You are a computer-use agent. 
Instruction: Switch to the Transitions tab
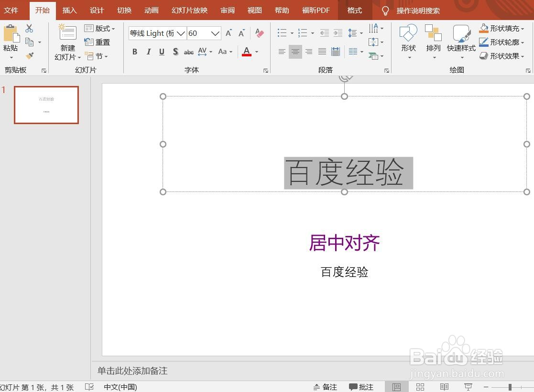pos(124,11)
